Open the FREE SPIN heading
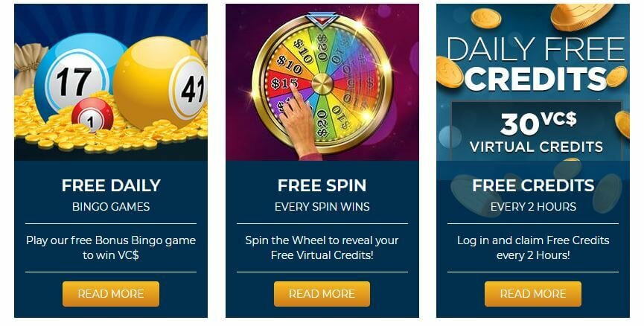The width and height of the screenshot is (644, 326). tap(322, 185)
